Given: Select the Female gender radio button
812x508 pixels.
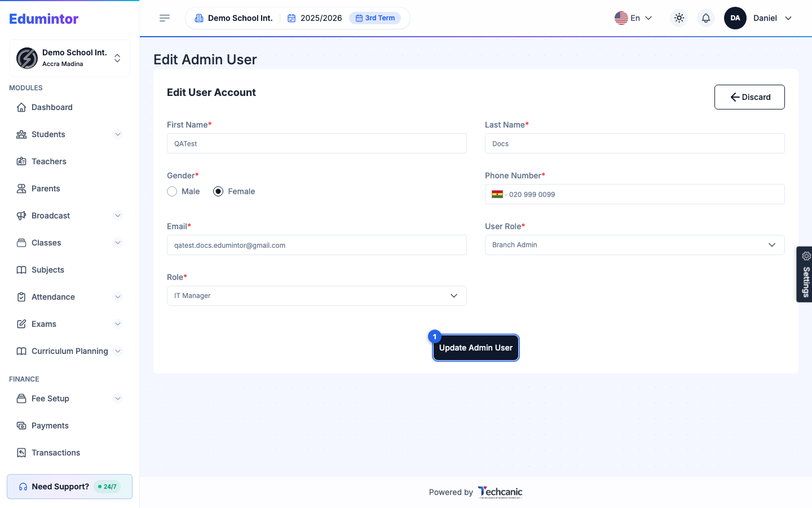Looking at the screenshot, I should click(218, 191).
